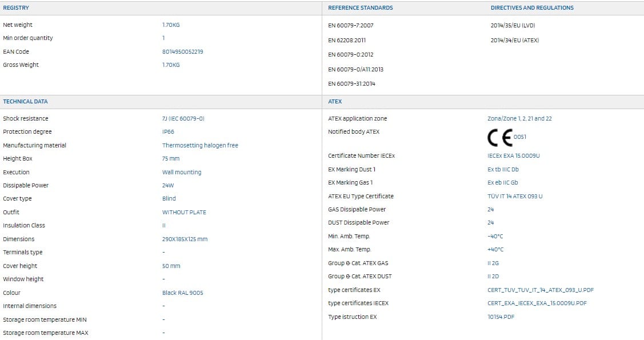
Task: Click the EN 60079-7:2007 standard entry
Action: (350, 26)
